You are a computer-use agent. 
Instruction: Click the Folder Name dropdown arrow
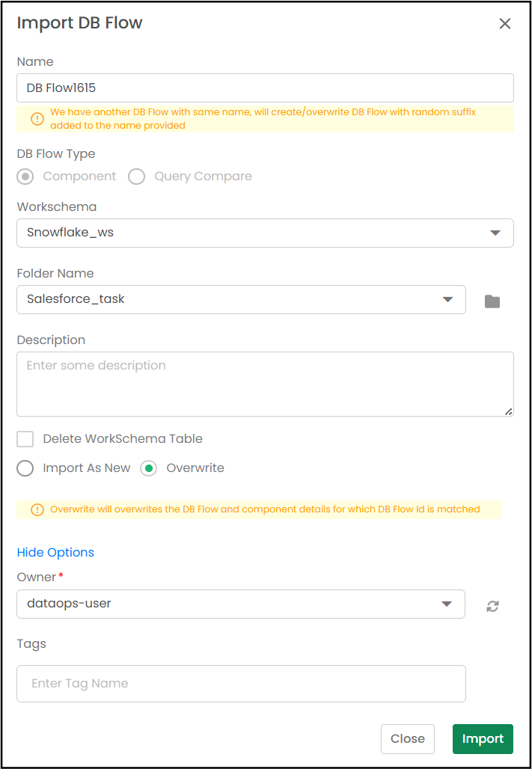click(x=447, y=299)
